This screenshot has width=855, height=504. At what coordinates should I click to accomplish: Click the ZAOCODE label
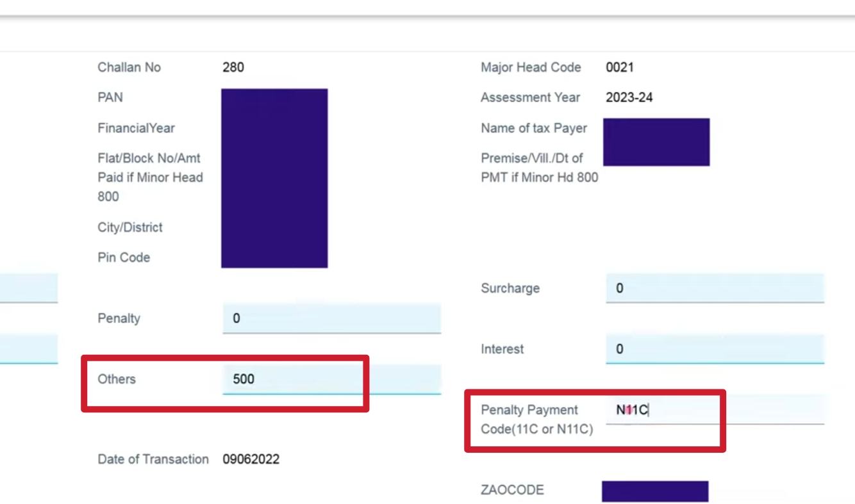[512, 490]
